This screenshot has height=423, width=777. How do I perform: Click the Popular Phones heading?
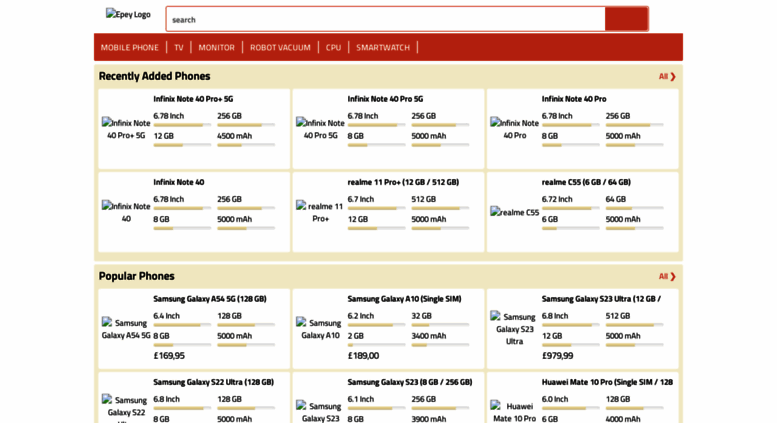point(137,276)
